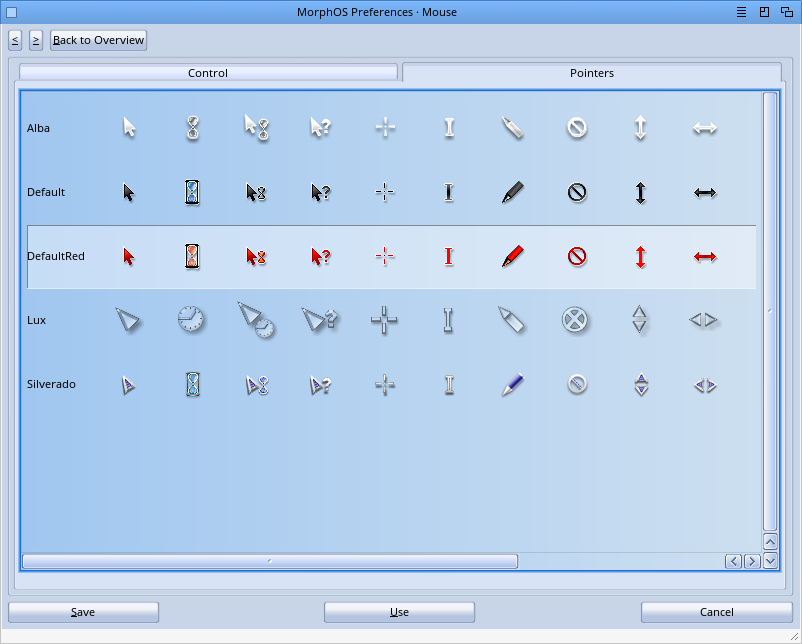Click the window depth gadget in title bar
This screenshot has width=802, height=644.
pyautogui.click(x=787, y=12)
